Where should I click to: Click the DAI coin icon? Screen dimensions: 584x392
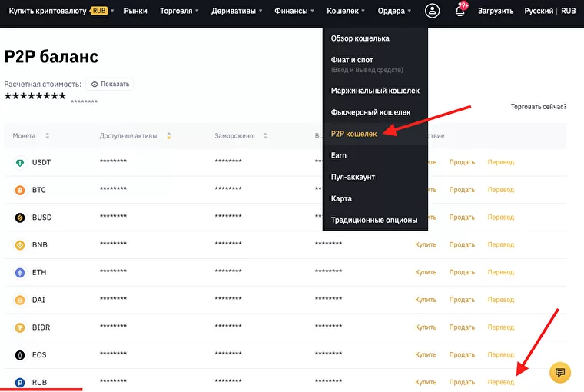tap(20, 300)
